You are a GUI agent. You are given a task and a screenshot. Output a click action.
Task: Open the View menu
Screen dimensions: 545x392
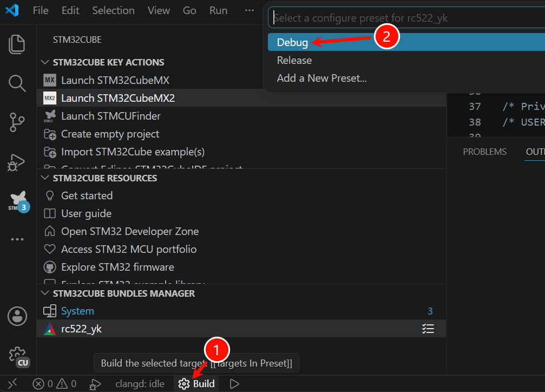159,10
